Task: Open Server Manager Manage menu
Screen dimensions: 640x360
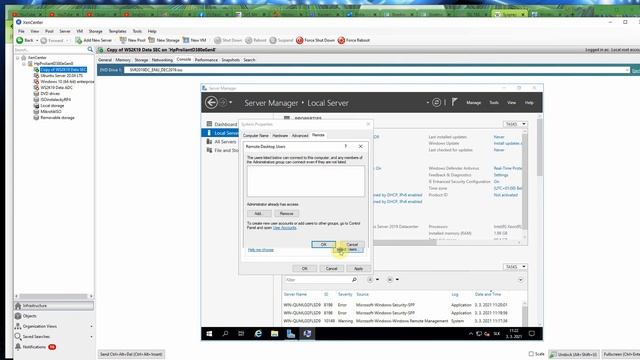Action: pyautogui.click(x=473, y=102)
